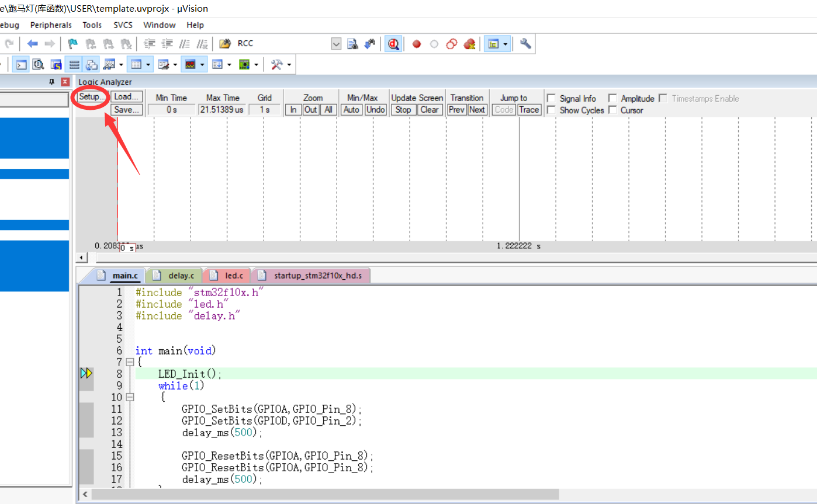This screenshot has height=504, width=817.
Task: Pin the left side panel
Action: pos(51,82)
